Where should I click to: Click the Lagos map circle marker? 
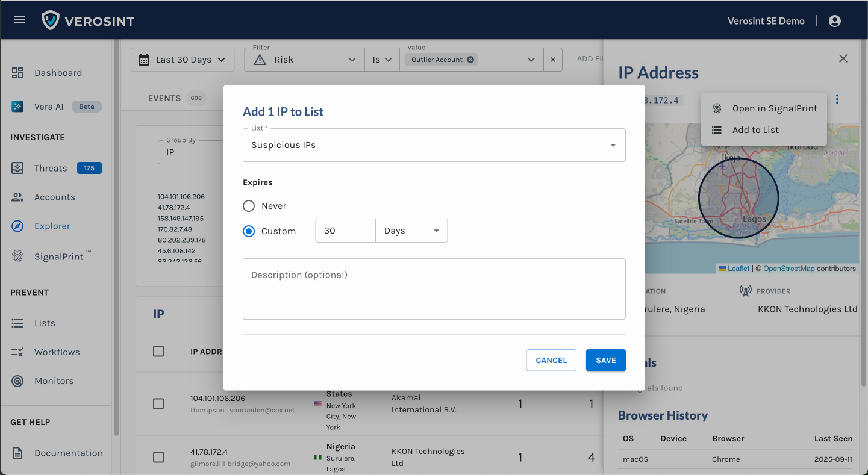click(738, 198)
